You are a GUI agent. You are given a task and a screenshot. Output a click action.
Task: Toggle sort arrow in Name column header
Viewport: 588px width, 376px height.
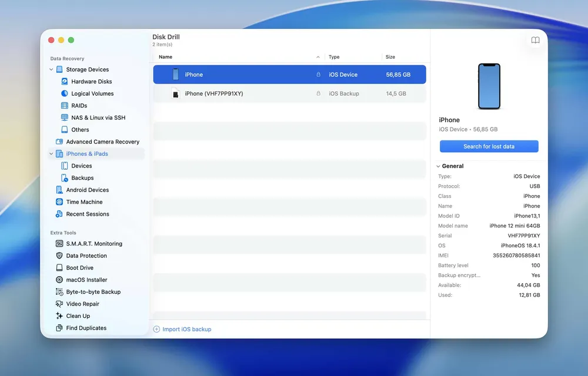pos(318,57)
